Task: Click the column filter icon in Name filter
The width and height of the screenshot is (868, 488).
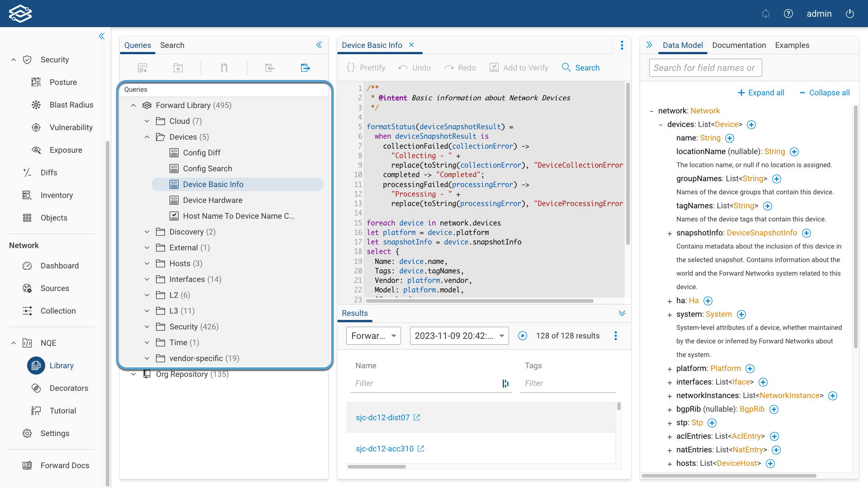Action: 505,383
